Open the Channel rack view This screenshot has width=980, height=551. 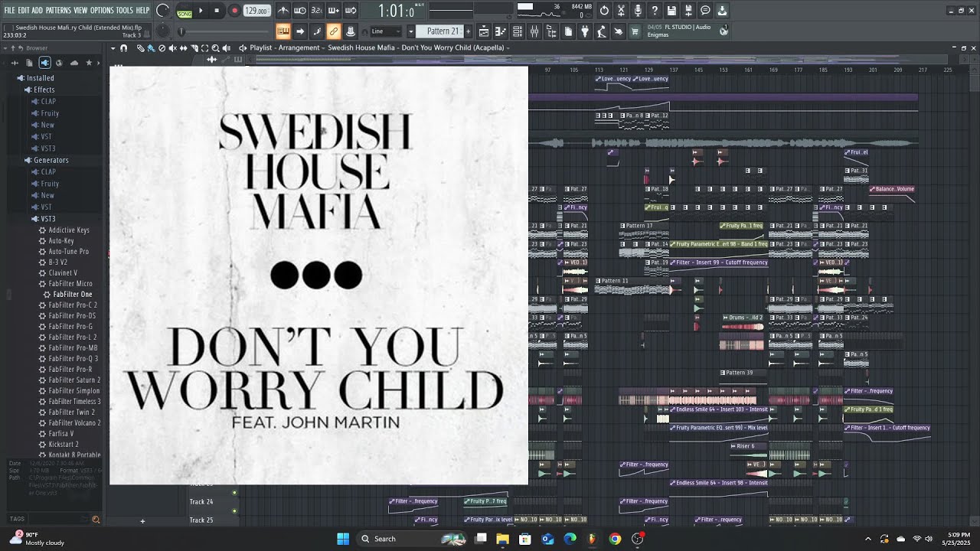point(518,31)
